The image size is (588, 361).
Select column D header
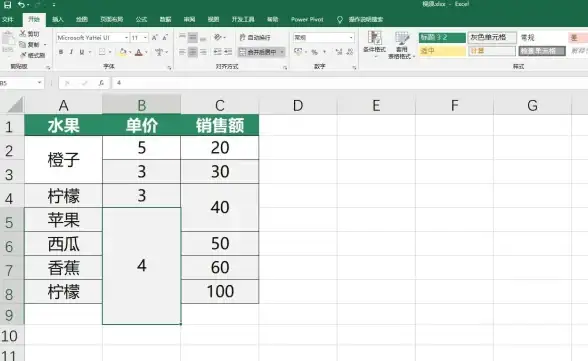(298, 105)
